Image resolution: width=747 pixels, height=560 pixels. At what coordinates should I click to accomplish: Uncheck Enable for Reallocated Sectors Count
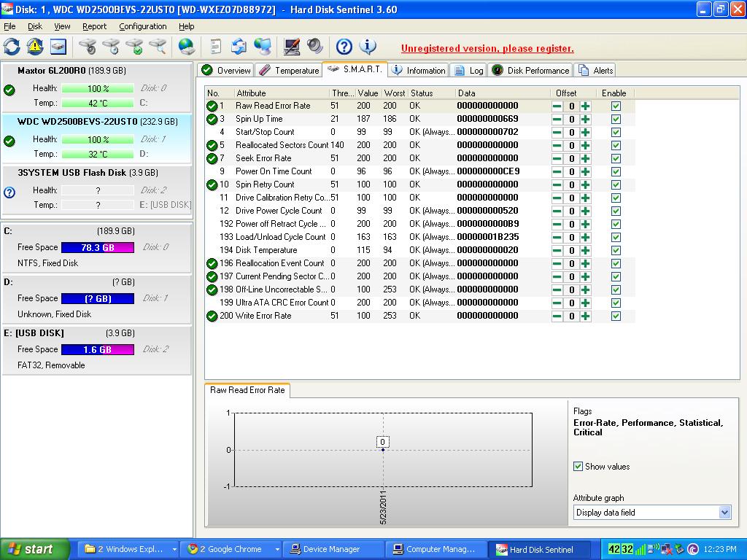(616, 145)
